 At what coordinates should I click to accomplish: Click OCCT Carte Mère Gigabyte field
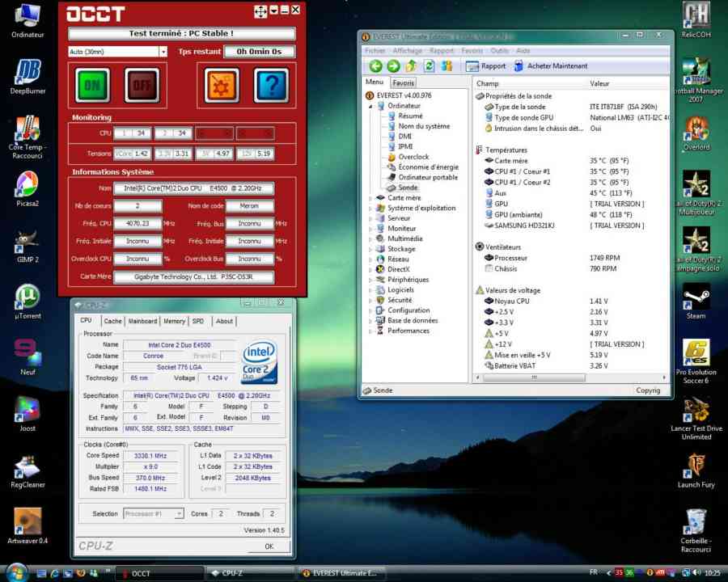pos(193,276)
